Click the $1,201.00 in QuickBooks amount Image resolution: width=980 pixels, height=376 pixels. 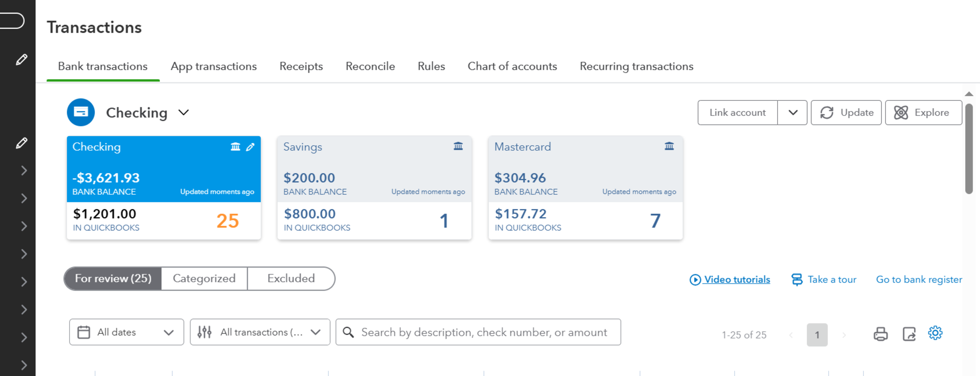coord(104,214)
